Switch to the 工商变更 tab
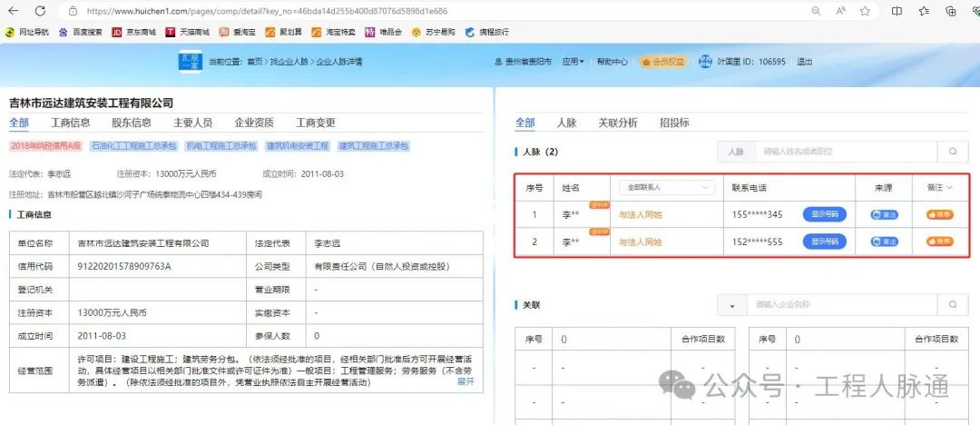980x425 pixels. (x=316, y=123)
